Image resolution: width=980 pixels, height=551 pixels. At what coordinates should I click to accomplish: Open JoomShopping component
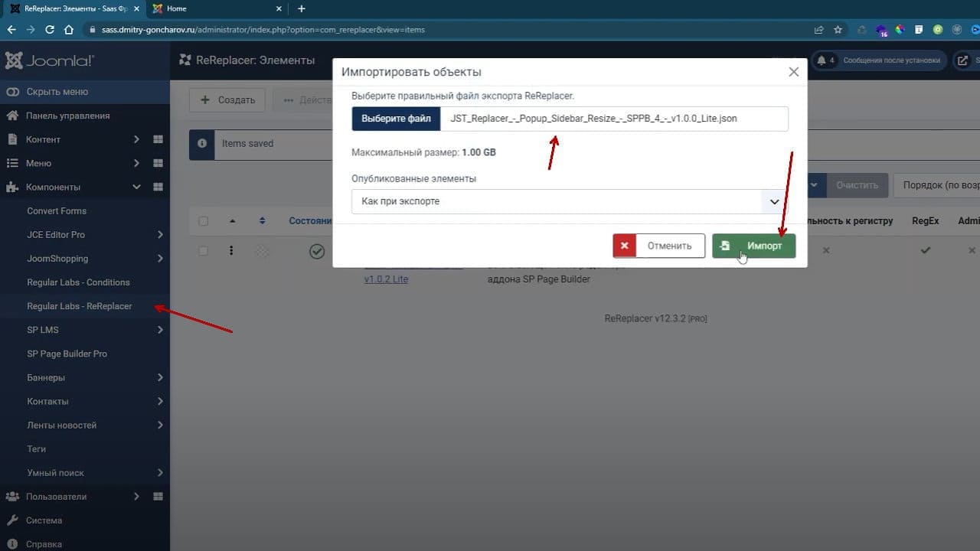[x=57, y=259]
